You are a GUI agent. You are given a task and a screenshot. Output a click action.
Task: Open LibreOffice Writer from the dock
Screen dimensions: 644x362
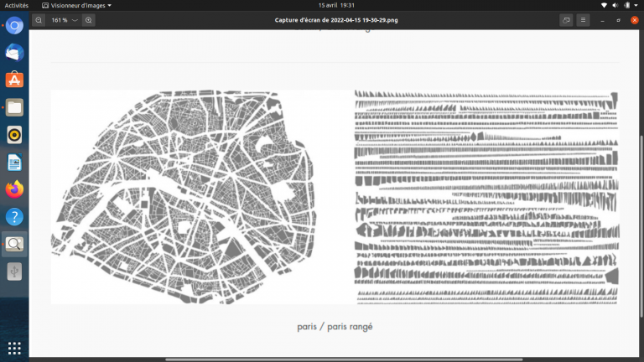(x=14, y=162)
